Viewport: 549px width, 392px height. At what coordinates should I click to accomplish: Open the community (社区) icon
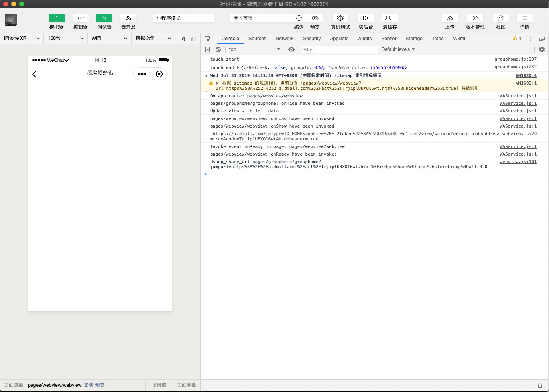tap(501, 18)
